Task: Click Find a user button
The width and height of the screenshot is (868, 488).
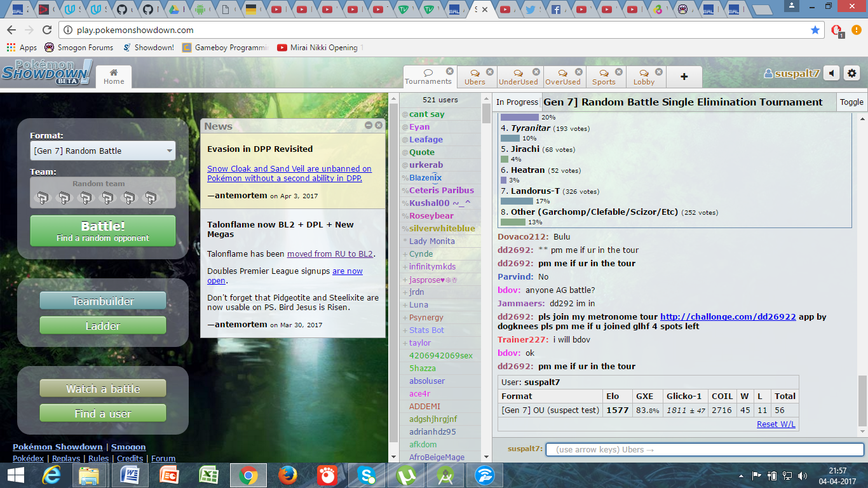Action: (x=103, y=414)
